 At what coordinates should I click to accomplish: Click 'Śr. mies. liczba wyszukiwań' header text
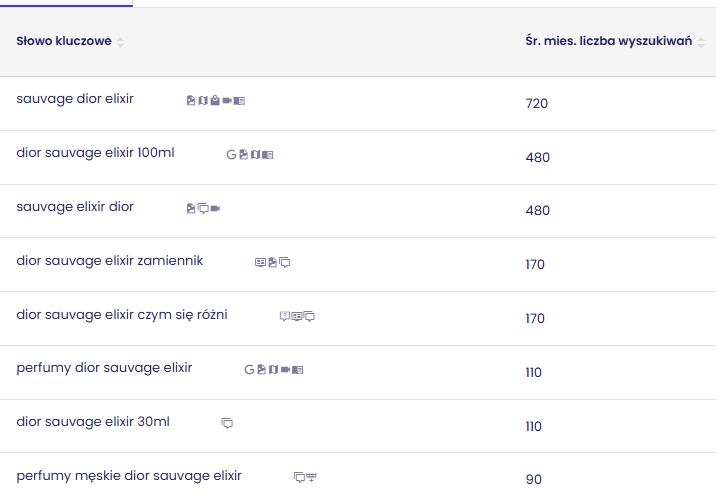tap(608, 41)
